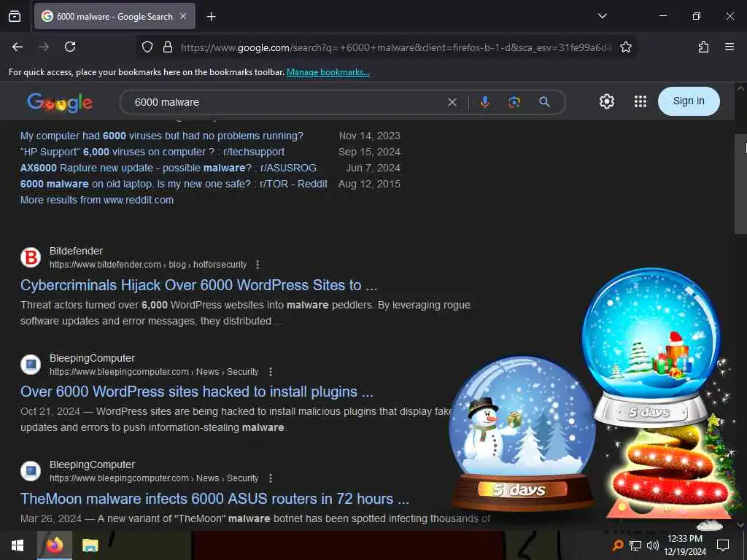Click the gifts snow globe widget
This screenshot has height=560, width=747.
(651, 348)
